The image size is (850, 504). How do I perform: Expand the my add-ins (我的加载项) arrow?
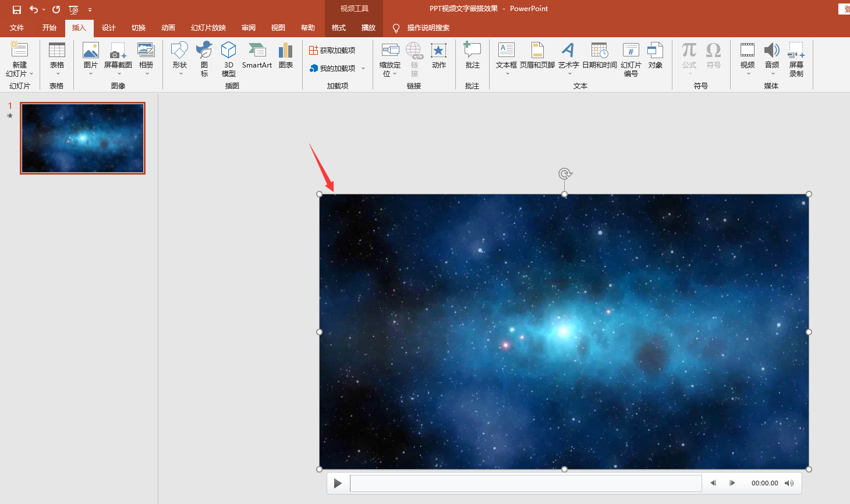[x=363, y=69]
